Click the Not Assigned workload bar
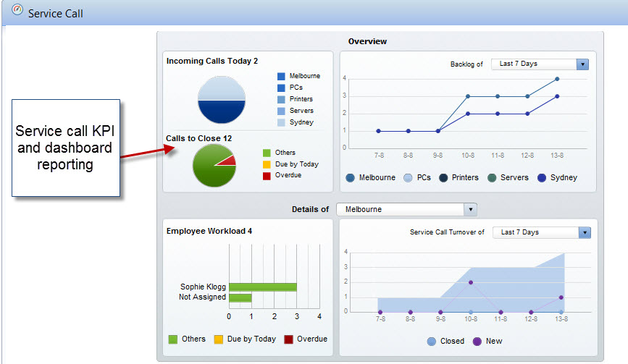 point(240,297)
